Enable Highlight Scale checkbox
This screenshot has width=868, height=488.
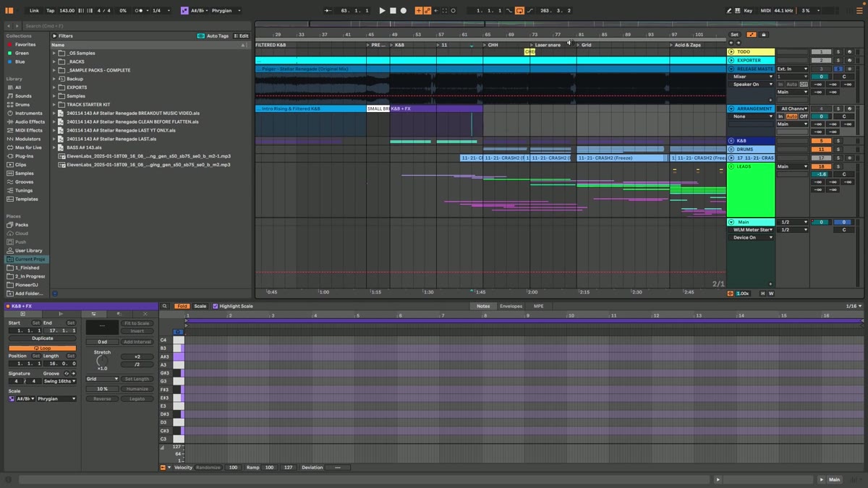(216, 306)
